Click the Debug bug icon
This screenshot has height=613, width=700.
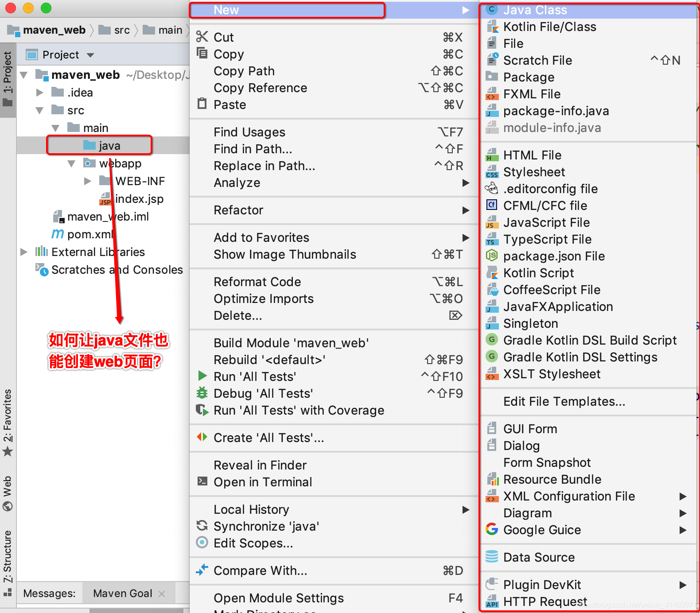(x=202, y=392)
